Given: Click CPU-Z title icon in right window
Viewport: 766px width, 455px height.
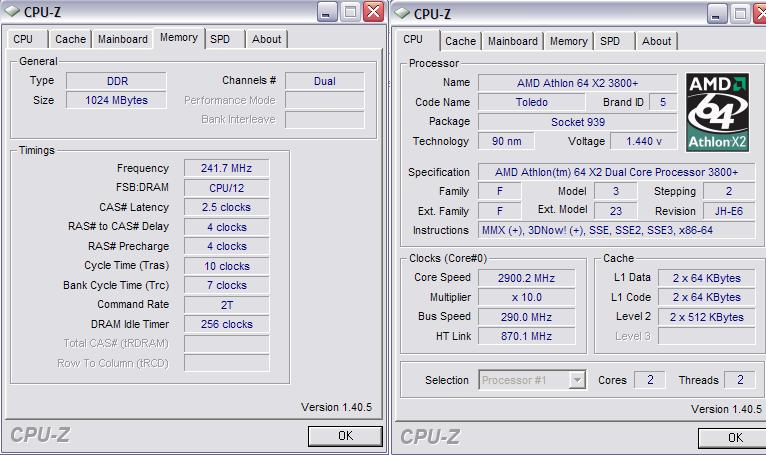Looking at the screenshot, I should tap(402, 14).
